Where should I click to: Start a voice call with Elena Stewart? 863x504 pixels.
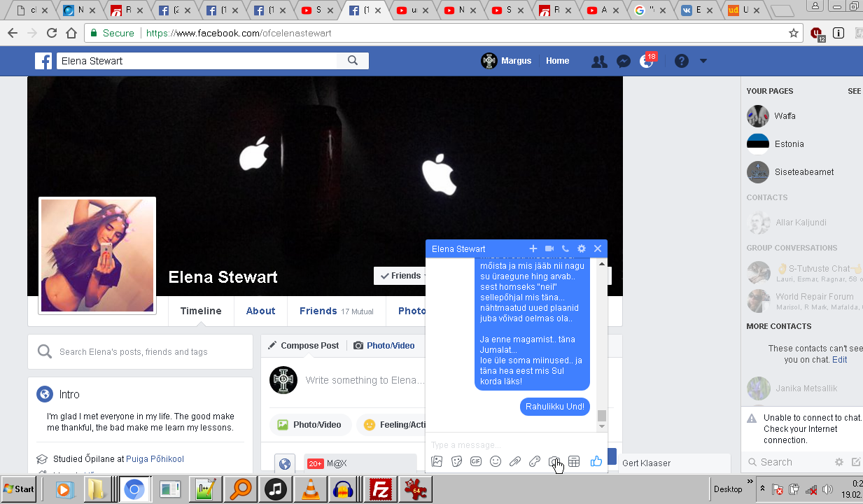tap(566, 248)
